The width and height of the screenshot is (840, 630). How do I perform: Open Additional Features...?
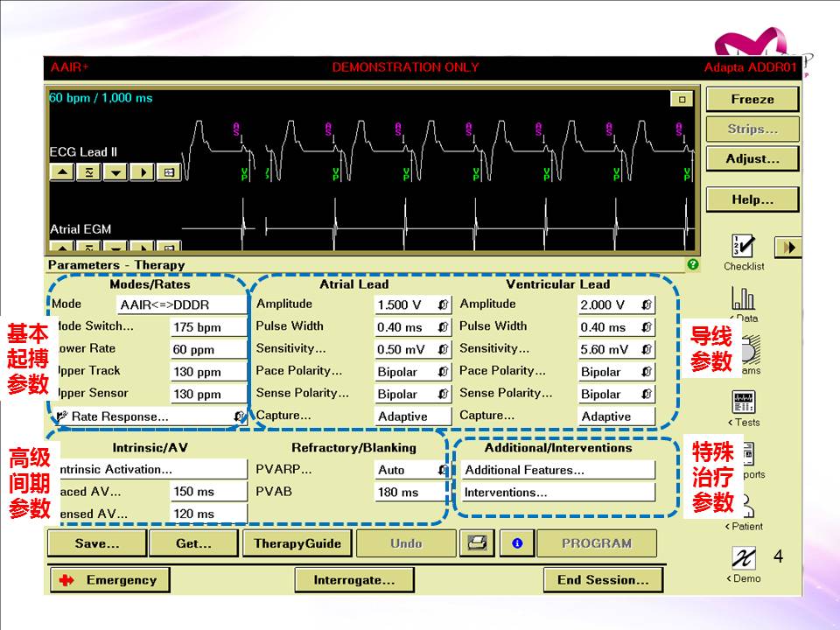pos(558,471)
